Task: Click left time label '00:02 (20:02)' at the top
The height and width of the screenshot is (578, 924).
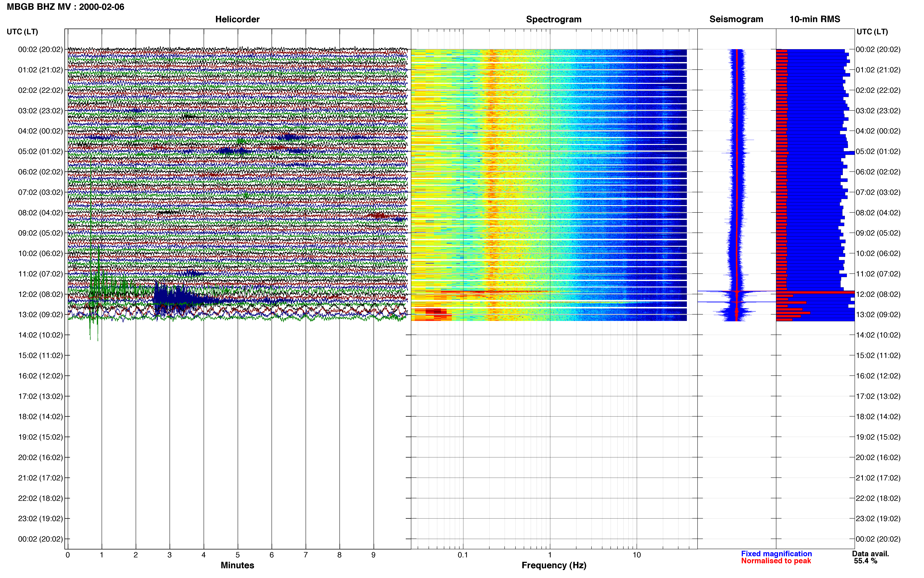Action: click(40, 49)
